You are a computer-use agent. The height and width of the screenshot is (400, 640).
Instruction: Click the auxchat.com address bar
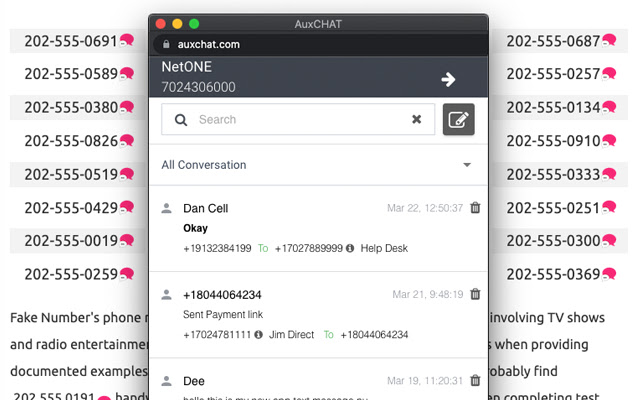[x=320, y=44]
